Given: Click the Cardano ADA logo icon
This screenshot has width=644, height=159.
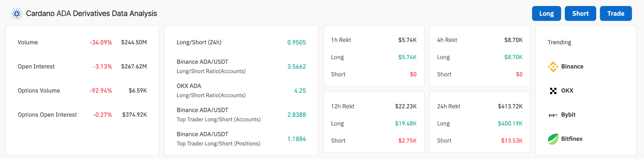Looking at the screenshot, I should 17,14.
